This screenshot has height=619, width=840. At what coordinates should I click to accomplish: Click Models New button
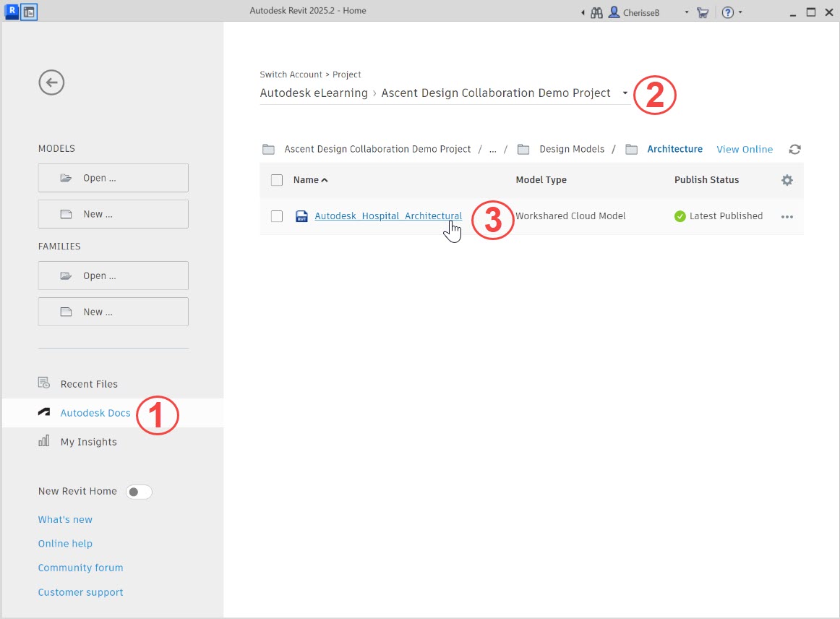pyautogui.click(x=113, y=214)
